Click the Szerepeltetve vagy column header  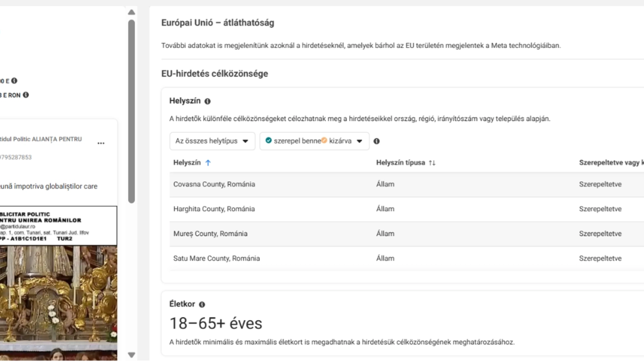(x=610, y=162)
